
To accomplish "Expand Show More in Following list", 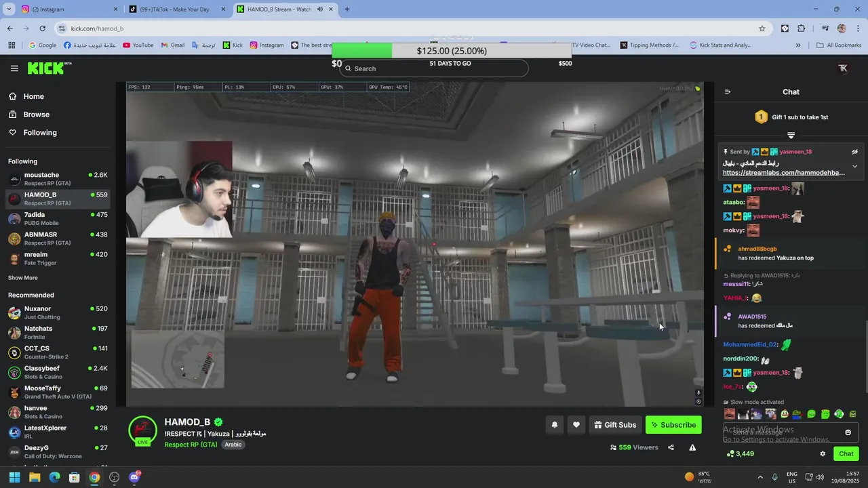I will click(x=23, y=278).
